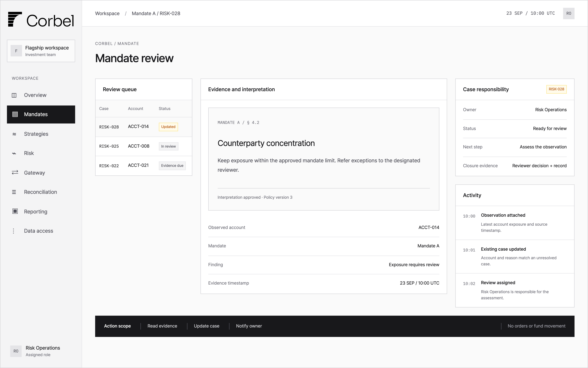Screen dimensions: 588x368
Task: Navigate to Reconciliation
Action: tap(41, 192)
